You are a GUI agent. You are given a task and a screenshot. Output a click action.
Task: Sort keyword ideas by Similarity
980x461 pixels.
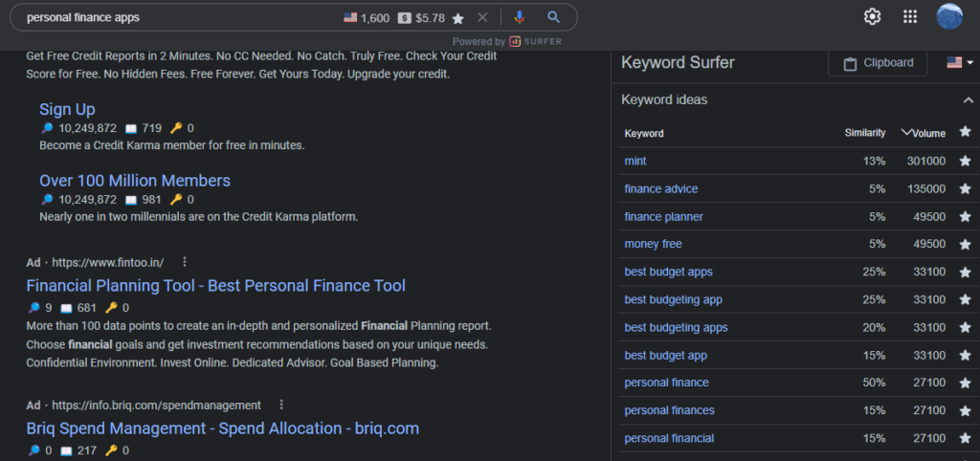point(865,133)
